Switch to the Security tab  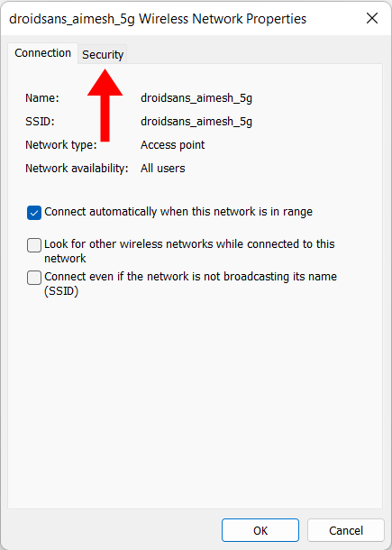pos(103,54)
